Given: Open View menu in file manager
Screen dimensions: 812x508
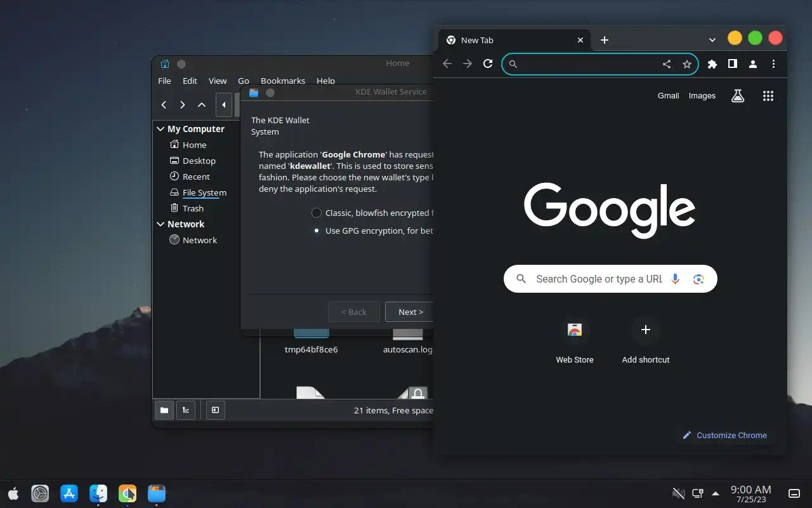Looking at the screenshot, I should point(218,81).
